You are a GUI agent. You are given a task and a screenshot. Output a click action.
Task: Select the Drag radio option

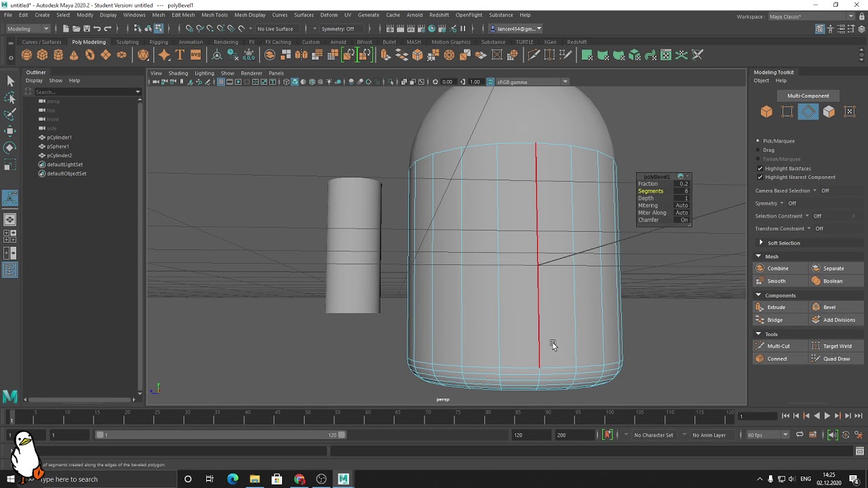[x=758, y=150]
